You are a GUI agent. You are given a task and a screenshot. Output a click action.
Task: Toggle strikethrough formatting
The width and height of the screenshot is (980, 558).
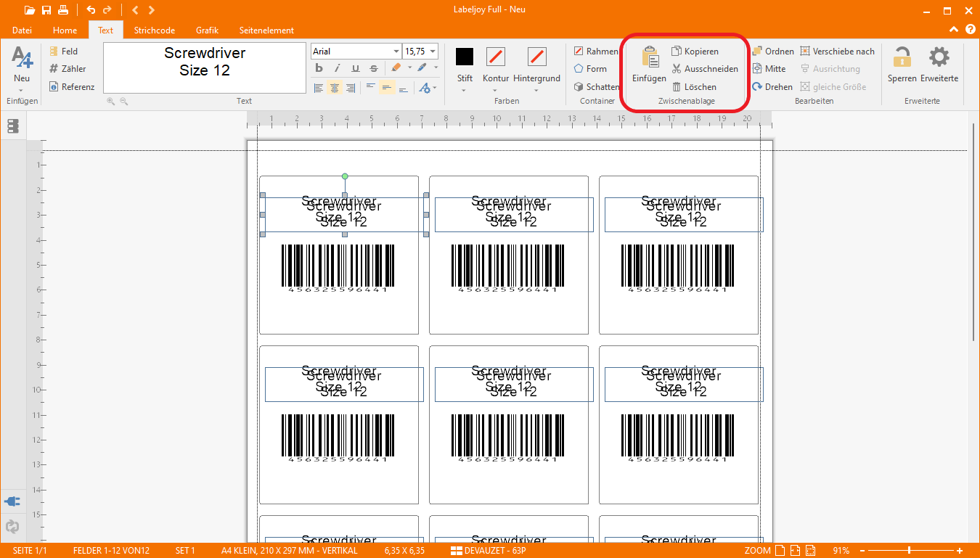coord(373,69)
